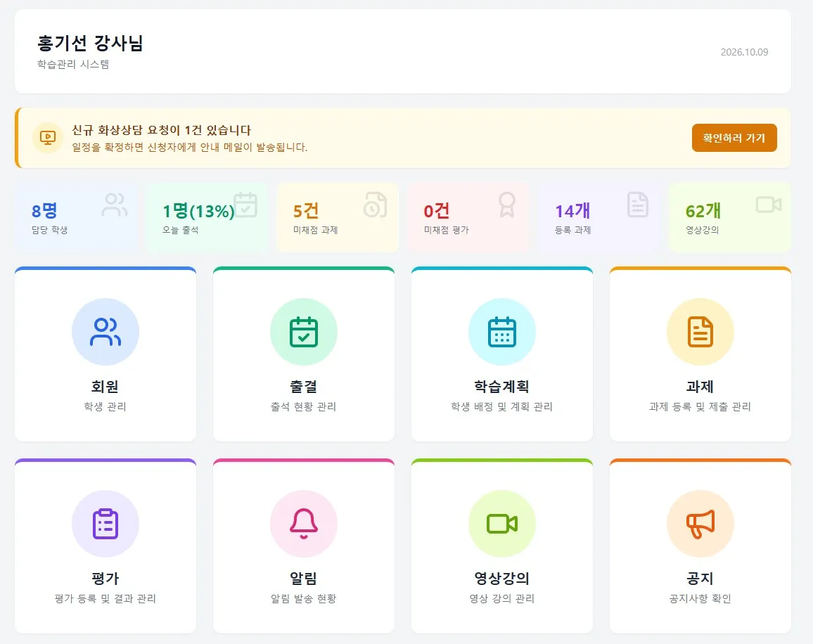Image resolution: width=813 pixels, height=644 pixels.
Task: Open 공지 via its orange megaphone icon
Action: click(x=700, y=524)
